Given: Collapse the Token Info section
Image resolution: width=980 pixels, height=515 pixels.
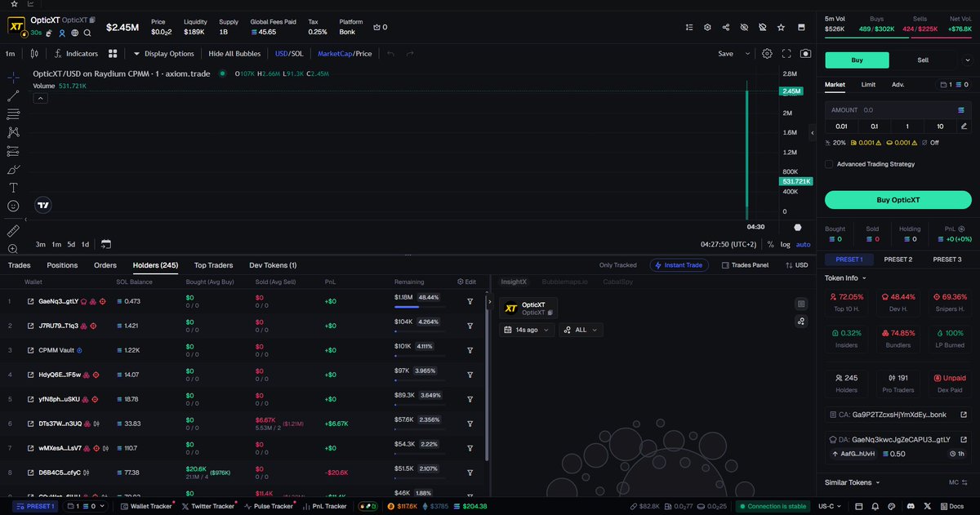Looking at the screenshot, I should point(846,278).
